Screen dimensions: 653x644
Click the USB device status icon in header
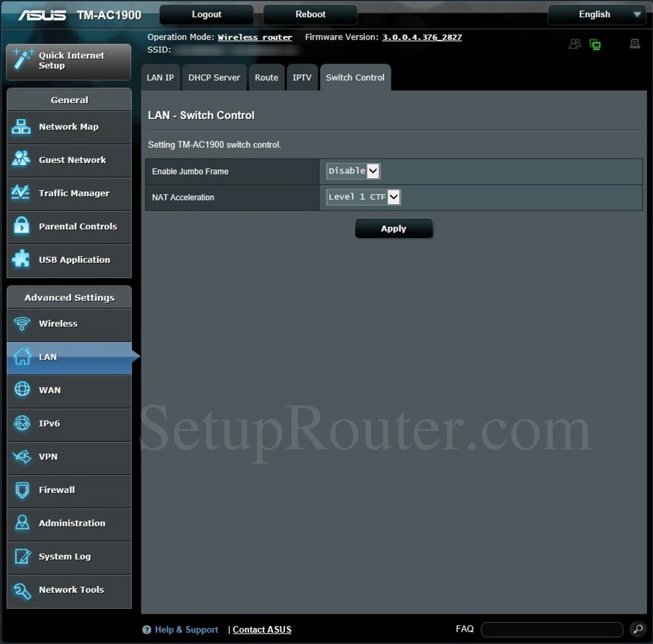[635, 44]
